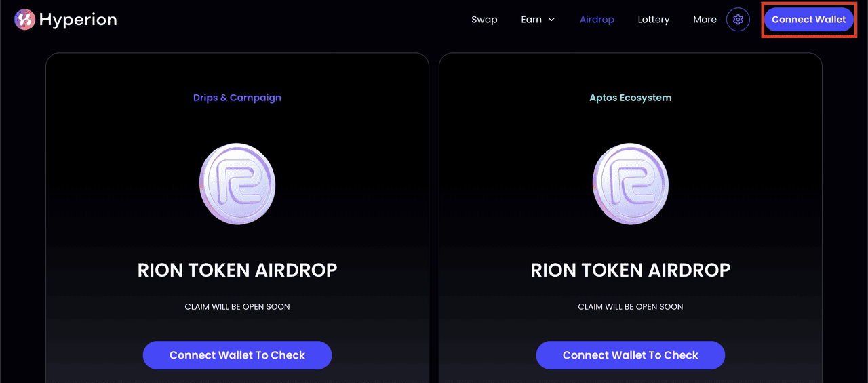Click the Connect Wallet button in header
868x383 pixels.
point(808,20)
